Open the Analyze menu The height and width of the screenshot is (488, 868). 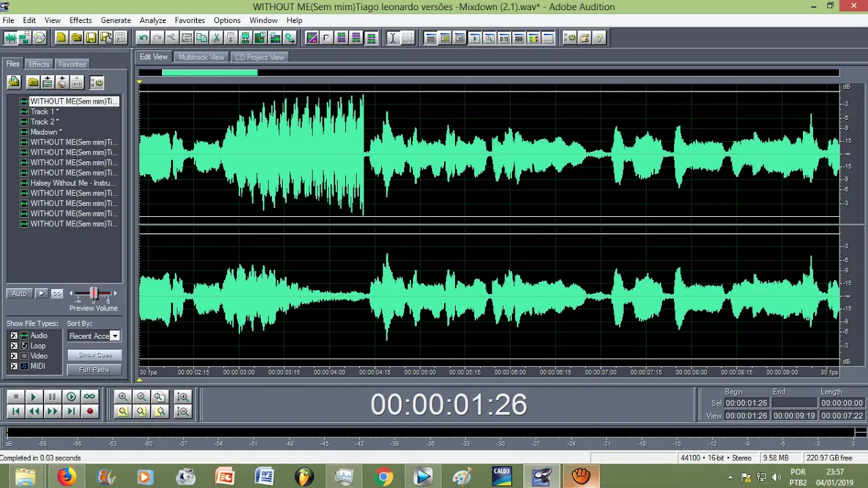[153, 20]
